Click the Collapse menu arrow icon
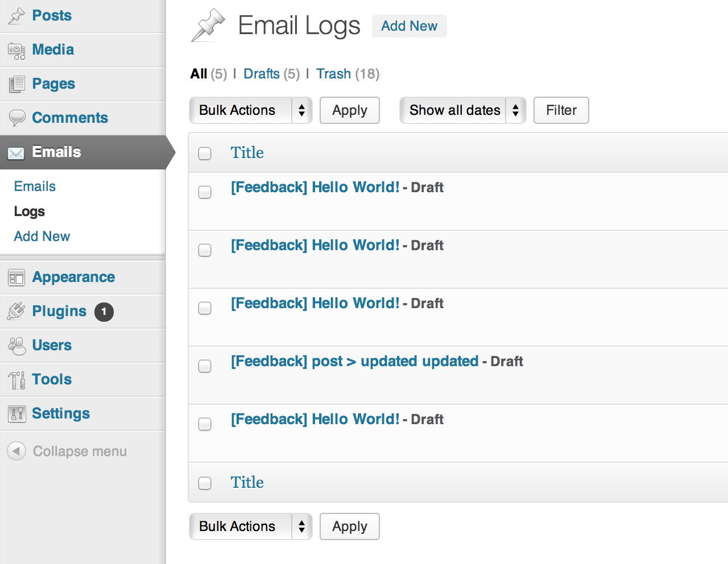Viewport: 728px width, 564px height. pyautogui.click(x=16, y=451)
